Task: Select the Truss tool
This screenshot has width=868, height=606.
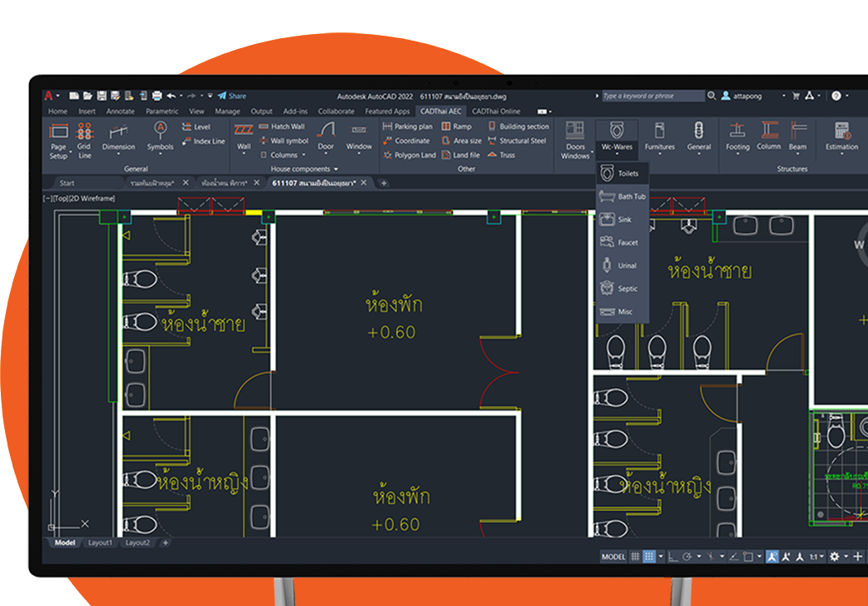Action: click(502, 155)
